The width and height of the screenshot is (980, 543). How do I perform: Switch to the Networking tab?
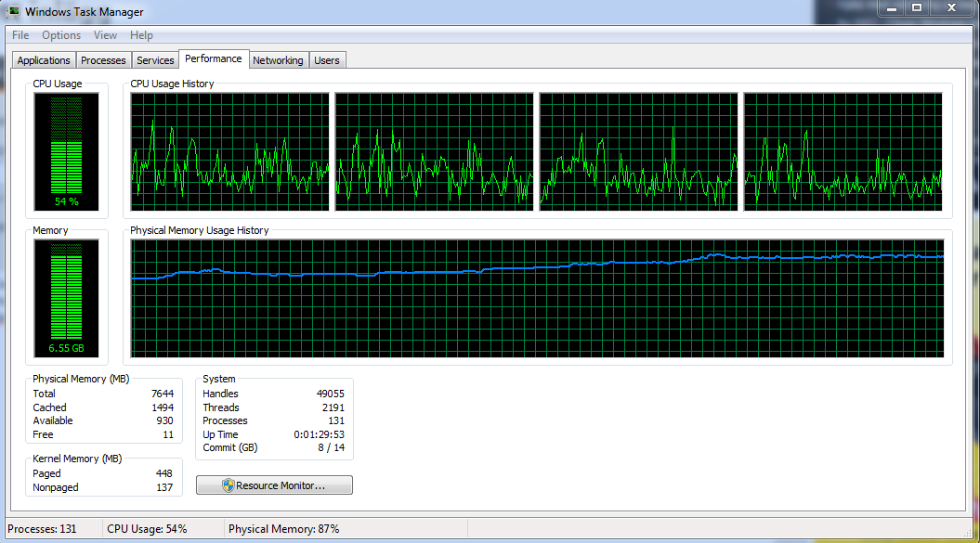pyautogui.click(x=278, y=60)
